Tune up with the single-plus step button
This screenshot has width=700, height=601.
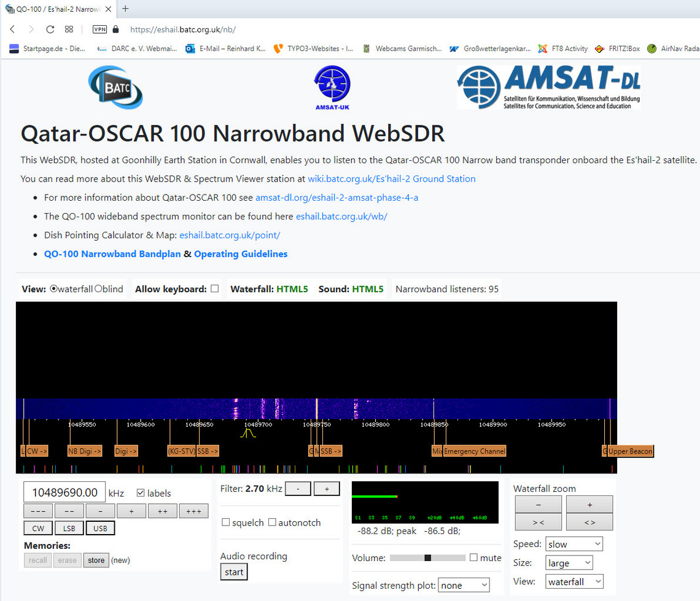(131, 511)
